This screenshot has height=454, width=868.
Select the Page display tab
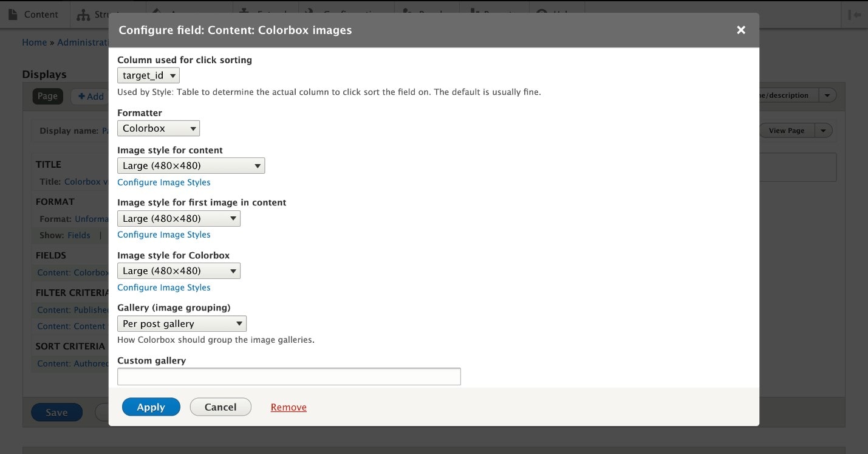click(47, 96)
